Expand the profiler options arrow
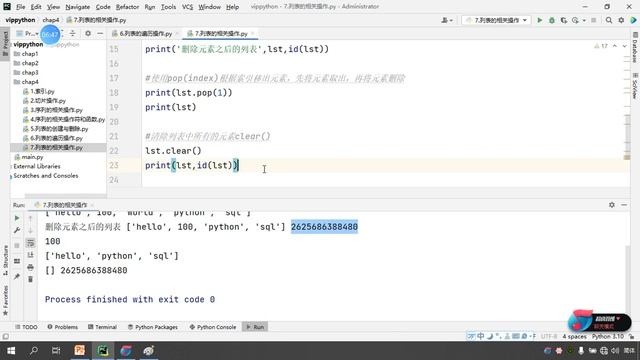Image resolution: width=640 pixels, height=360 pixels. tap(584, 20)
